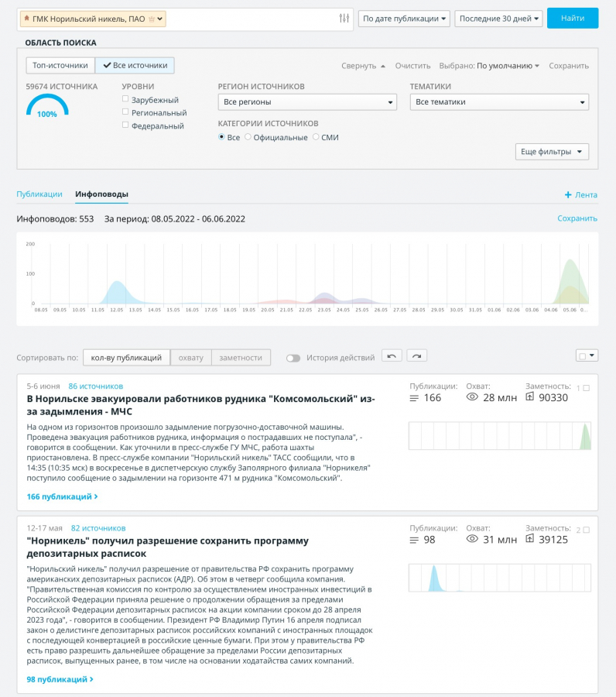
Task: Check the Федеральный level checkbox
Action: tap(125, 125)
